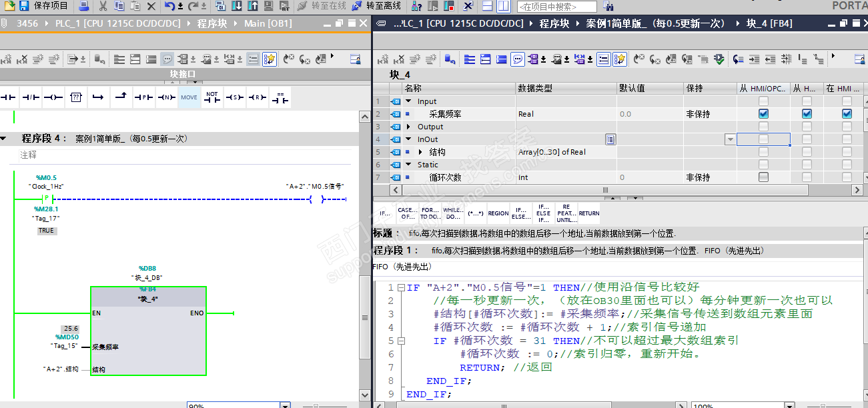Collapse the InOut section row
The width and height of the screenshot is (868, 408).
408,139
